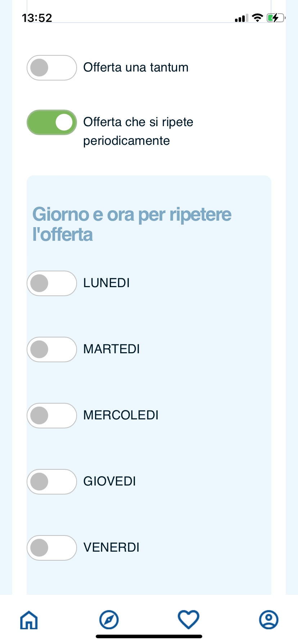Image resolution: width=298 pixels, height=644 pixels.
Task: Tap the Wi-Fi status icon
Action: coord(257,18)
